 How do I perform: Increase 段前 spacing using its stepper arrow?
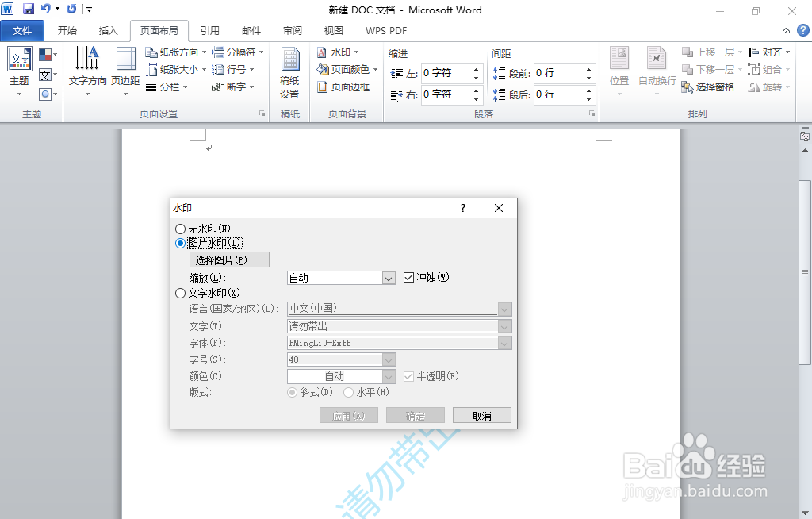[588, 68]
